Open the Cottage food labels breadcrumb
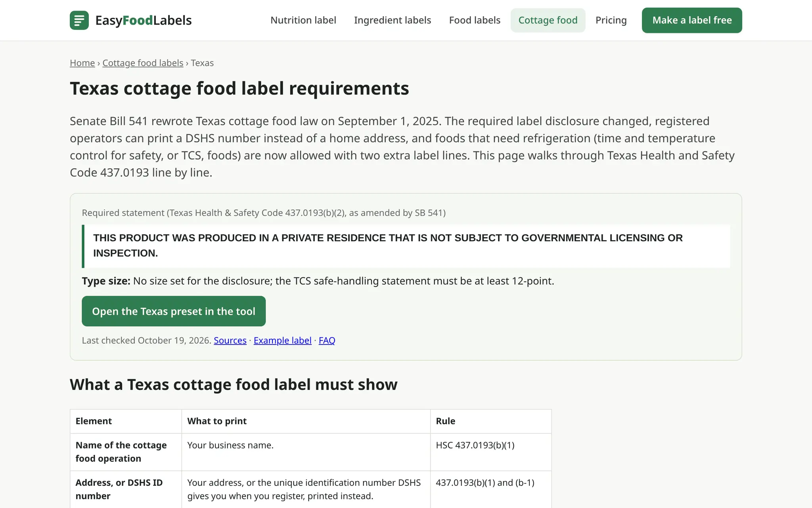Viewport: 812px width, 508px height. tap(143, 63)
